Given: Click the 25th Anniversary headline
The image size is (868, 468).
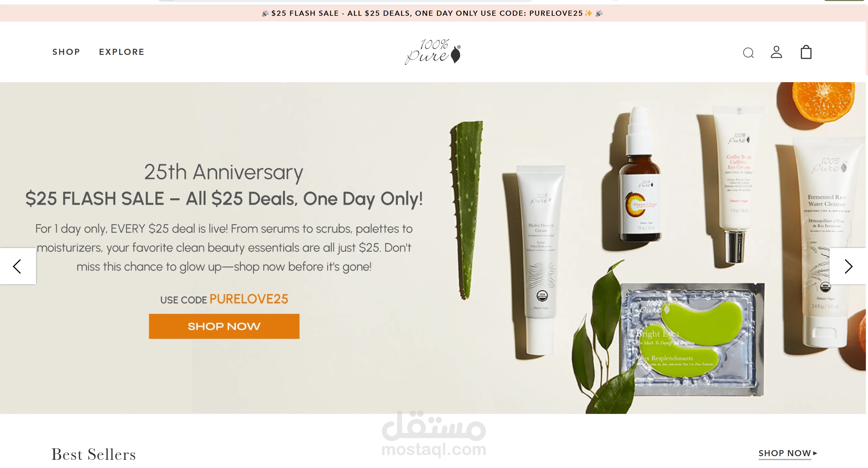Looking at the screenshot, I should [224, 172].
